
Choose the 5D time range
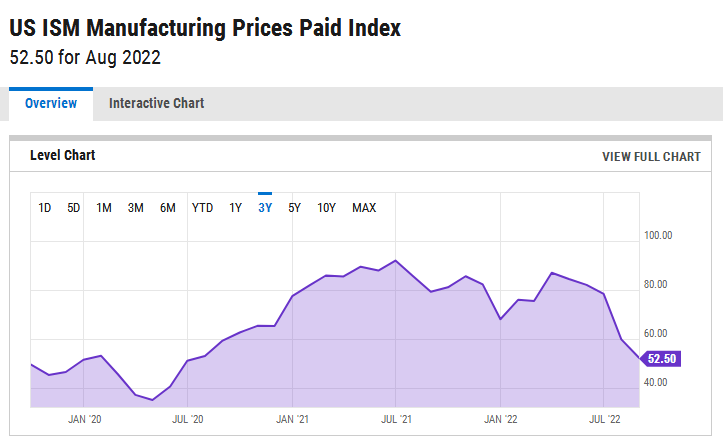coord(74,208)
